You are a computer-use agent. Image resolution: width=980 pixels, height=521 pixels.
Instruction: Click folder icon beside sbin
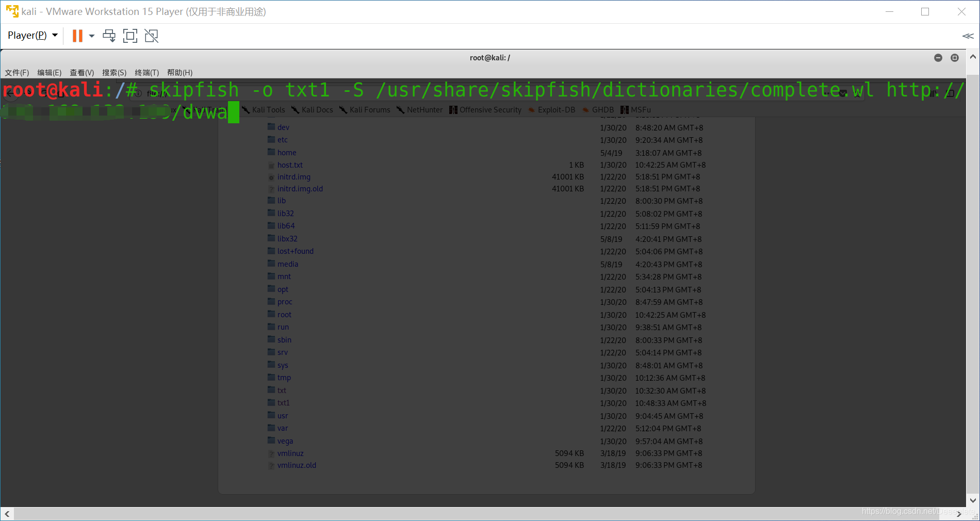pos(271,339)
